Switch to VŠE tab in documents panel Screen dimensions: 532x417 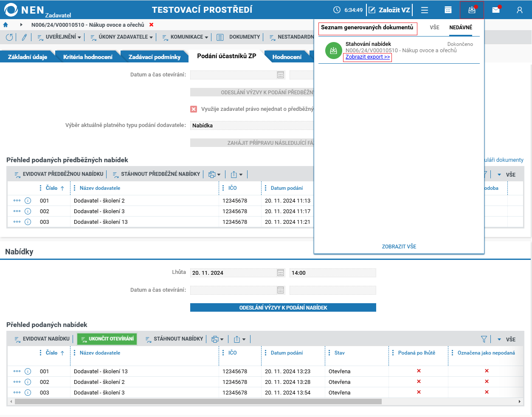(434, 28)
